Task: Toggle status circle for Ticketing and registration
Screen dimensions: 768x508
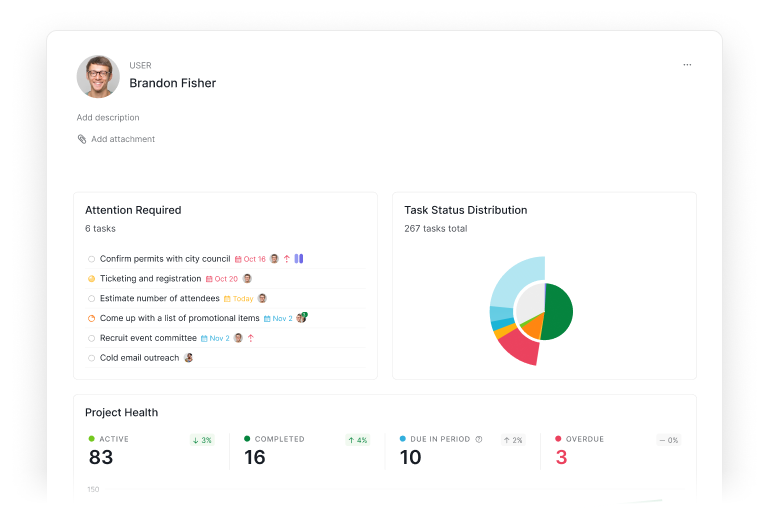Action: point(91,279)
